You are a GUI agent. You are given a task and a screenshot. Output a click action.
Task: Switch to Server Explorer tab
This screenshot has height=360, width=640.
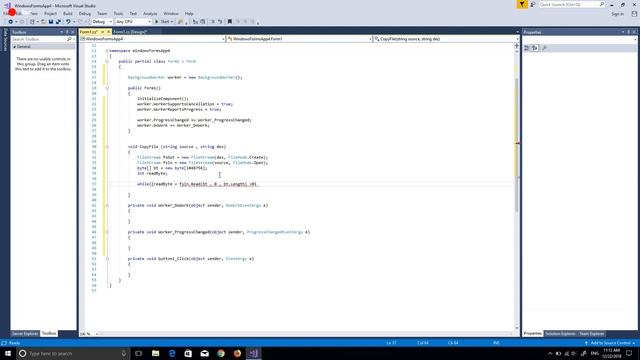tap(25, 333)
